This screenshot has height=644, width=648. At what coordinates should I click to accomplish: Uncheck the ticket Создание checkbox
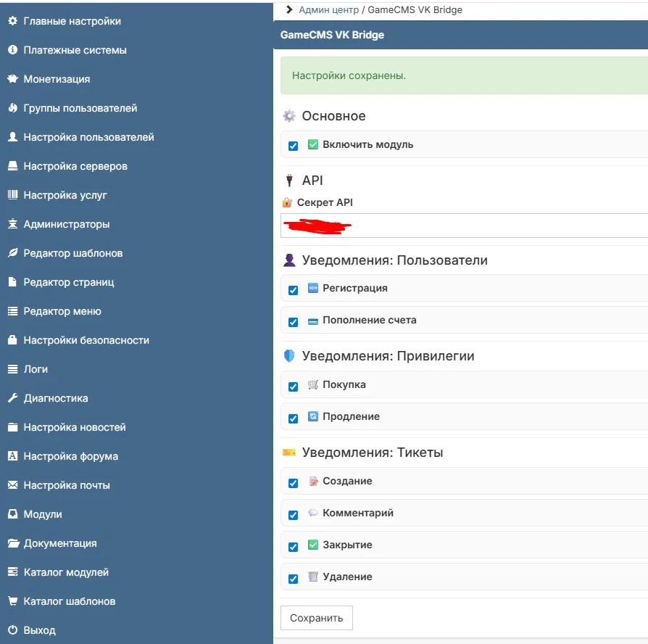click(293, 483)
